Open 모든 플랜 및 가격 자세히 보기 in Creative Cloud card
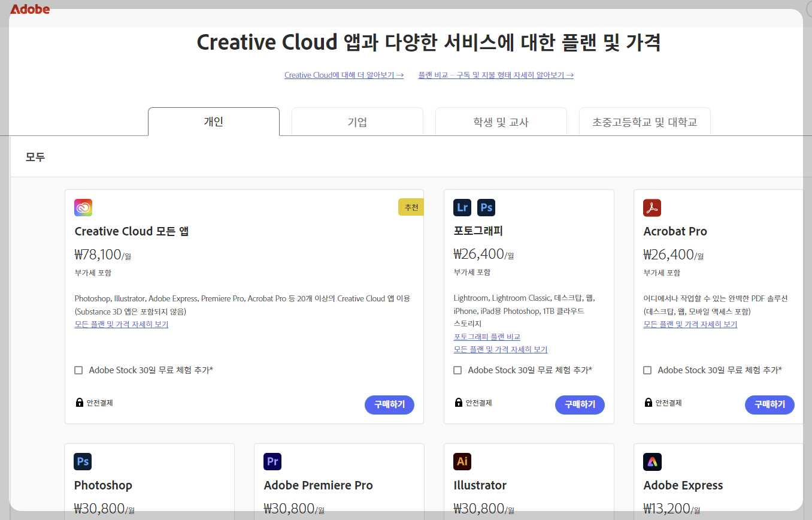Viewport: 812px width, 520px height. click(x=122, y=324)
